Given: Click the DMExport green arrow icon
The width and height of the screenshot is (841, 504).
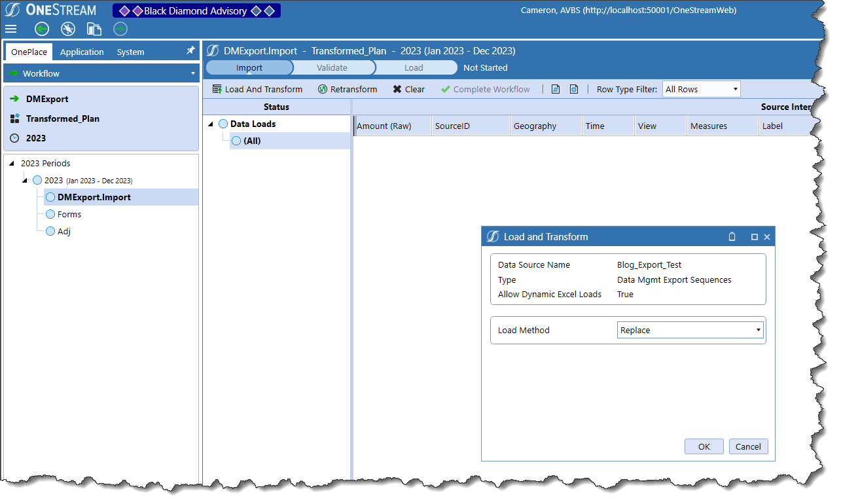Looking at the screenshot, I should [x=14, y=99].
